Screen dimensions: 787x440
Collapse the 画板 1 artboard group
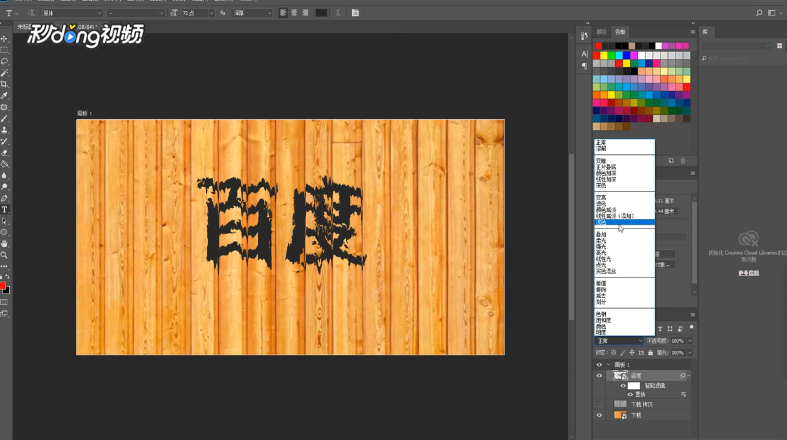pyautogui.click(x=608, y=365)
